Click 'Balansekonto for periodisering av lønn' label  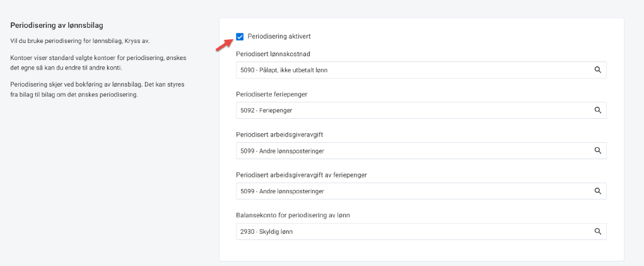(293, 215)
